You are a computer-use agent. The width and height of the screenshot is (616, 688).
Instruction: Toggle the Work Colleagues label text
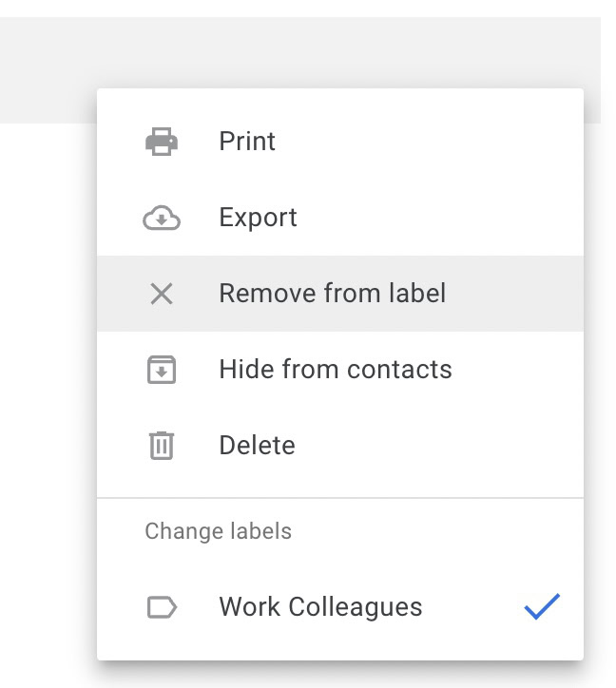pos(320,607)
